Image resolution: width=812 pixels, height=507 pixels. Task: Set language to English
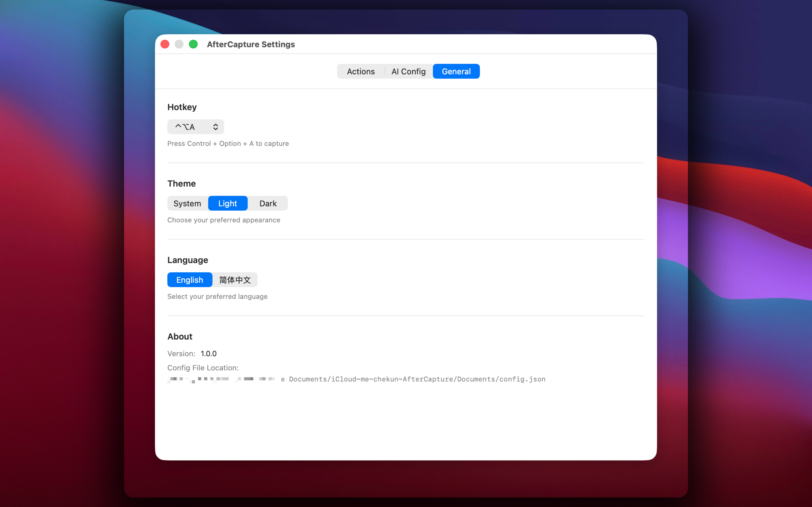pos(189,280)
